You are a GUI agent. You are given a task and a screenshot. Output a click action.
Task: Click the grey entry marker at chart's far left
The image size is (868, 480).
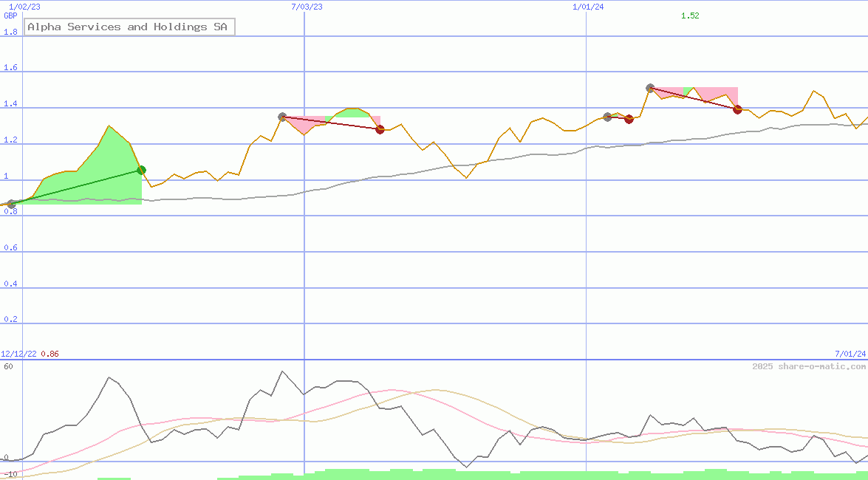[x=11, y=204]
